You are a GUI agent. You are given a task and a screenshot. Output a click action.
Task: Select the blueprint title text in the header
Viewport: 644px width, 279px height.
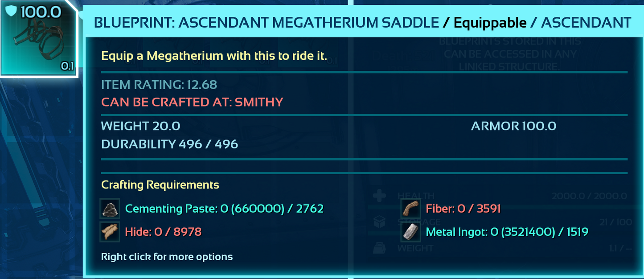click(266, 22)
